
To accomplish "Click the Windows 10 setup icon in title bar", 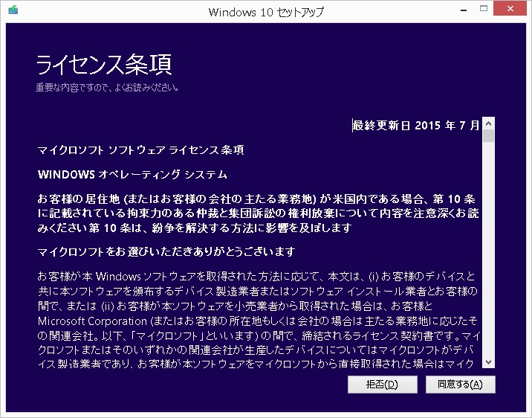I will point(13,12).
